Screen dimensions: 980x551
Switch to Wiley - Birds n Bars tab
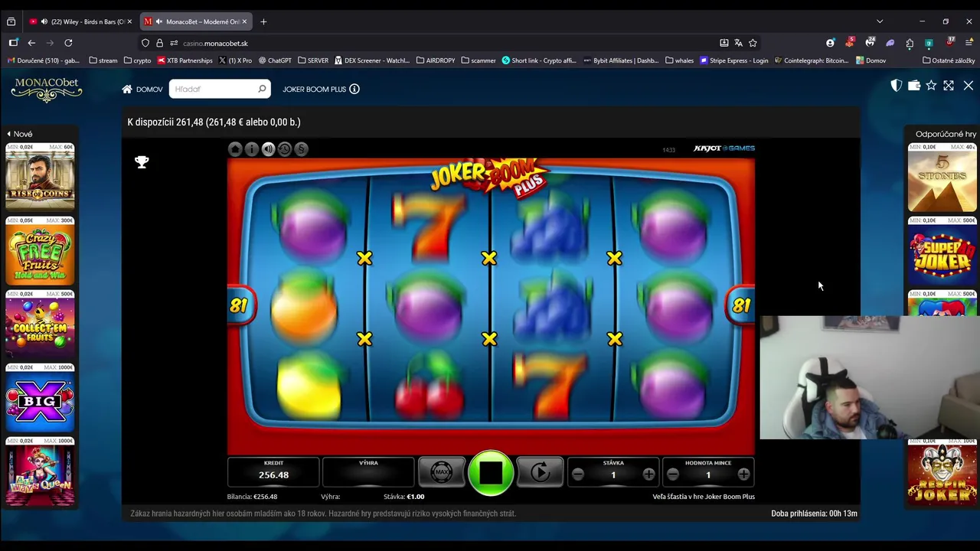coord(81,21)
